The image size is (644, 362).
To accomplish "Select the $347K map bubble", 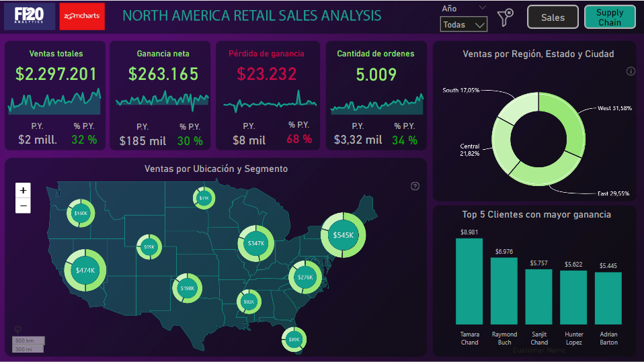I will (255, 243).
